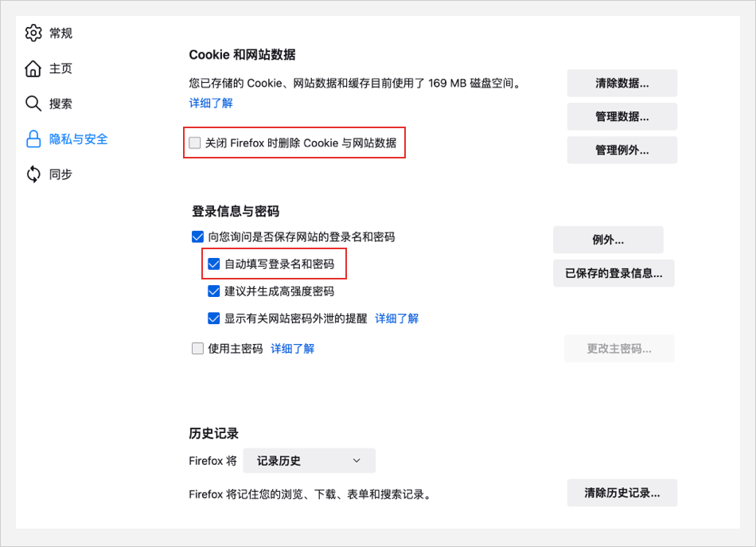
Task: Uncheck 向您询问是否保存网站的登录名和密码
Action: [x=197, y=236]
